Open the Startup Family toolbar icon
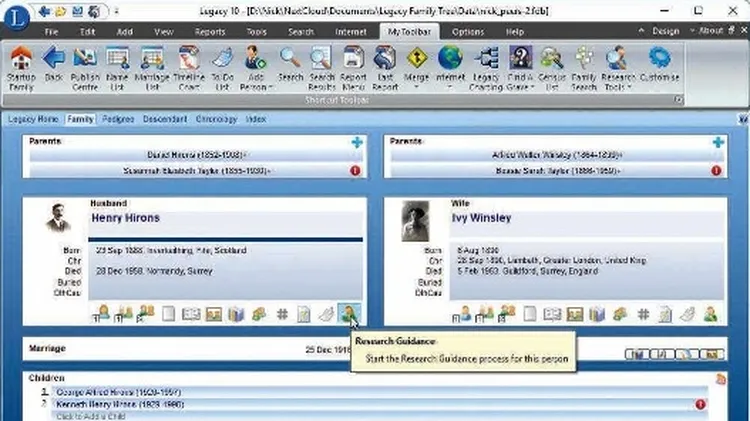The height and width of the screenshot is (421, 750). pyautogui.click(x=21, y=68)
